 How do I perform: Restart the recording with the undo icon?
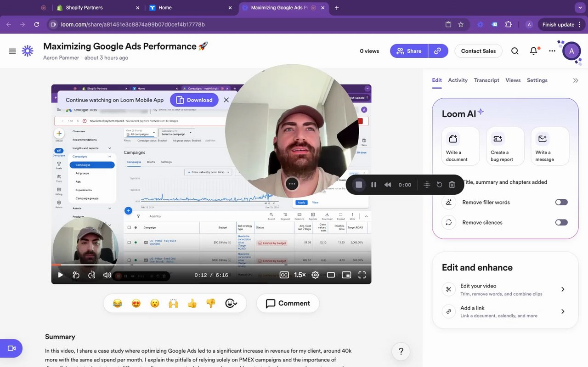[439, 185]
